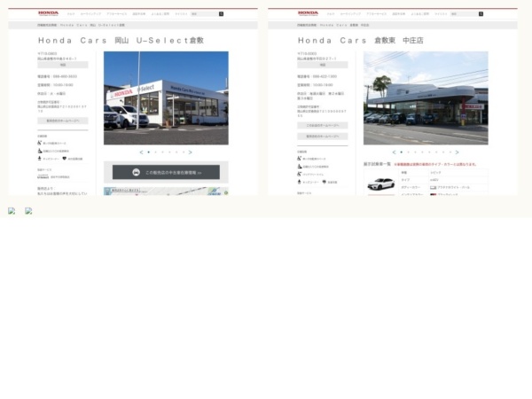This screenshot has width=532, height=399.
Task: Click the page title Honda Cars 岡山 U-Select倉敷
Action: pos(121,41)
